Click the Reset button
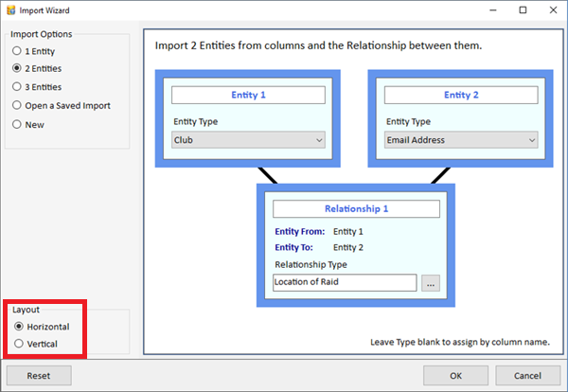The height and width of the screenshot is (392, 568). 39,376
